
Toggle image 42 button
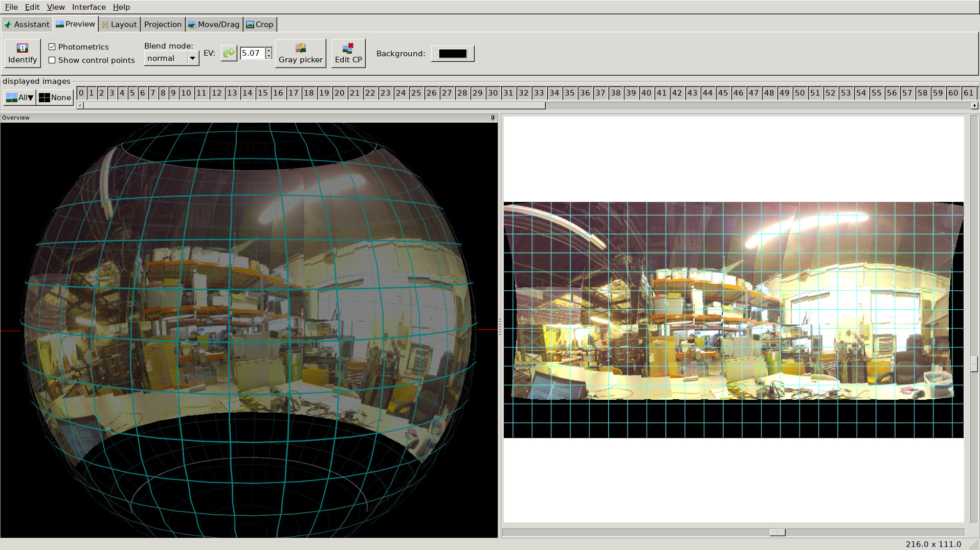pyautogui.click(x=677, y=93)
